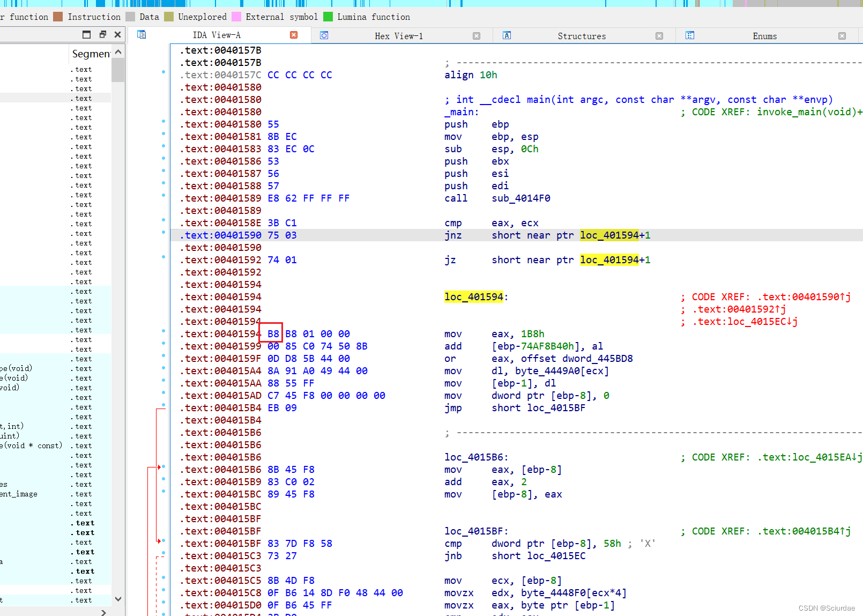Image resolution: width=863 pixels, height=616 pixels.
Task: Open the Structures tab
Action: (x=582, y=36)
